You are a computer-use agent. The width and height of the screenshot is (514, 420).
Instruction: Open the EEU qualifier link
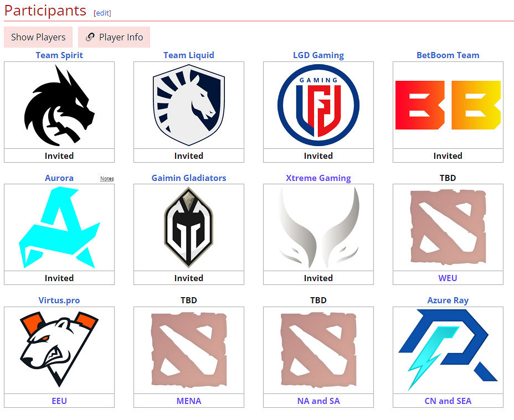[x=59, y=401]
